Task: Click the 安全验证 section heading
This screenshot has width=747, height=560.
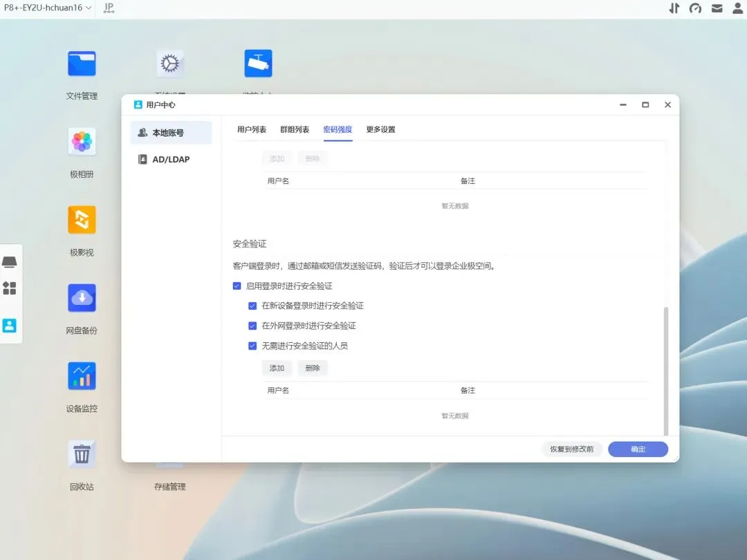Action: (x=250, y=244)
